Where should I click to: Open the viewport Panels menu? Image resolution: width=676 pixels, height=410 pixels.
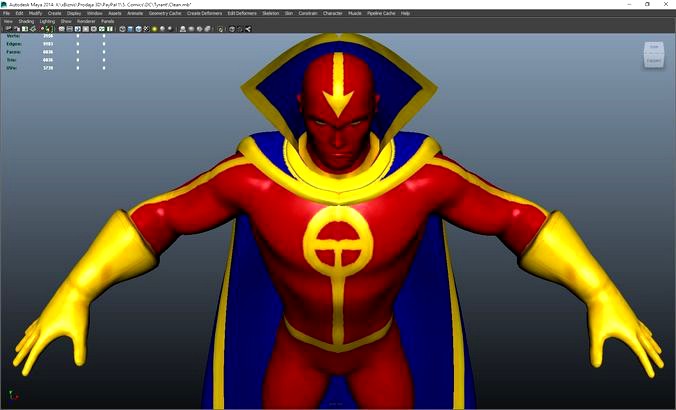click(108, 21)
